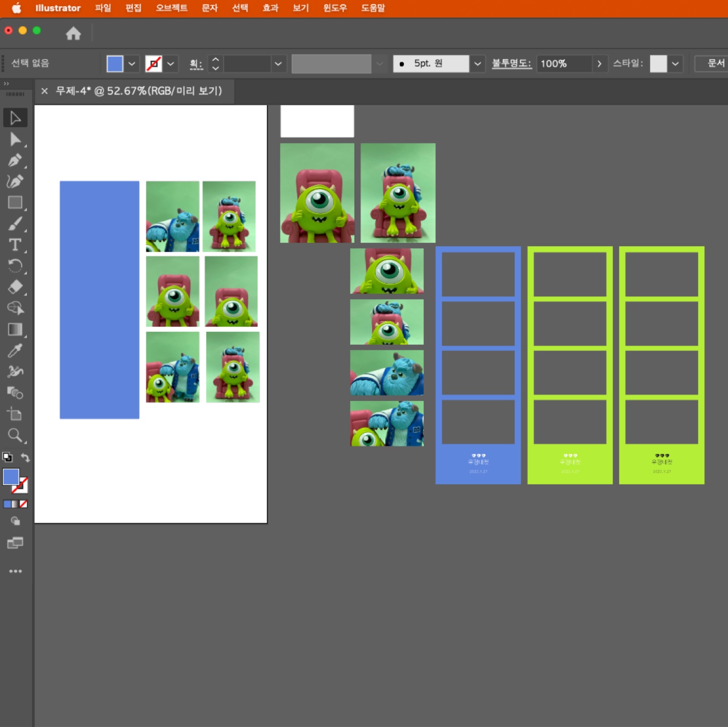Activate the blue Fill box in toolbar
This screenshot has height=727, width=728.
click(x=11, y=477)
